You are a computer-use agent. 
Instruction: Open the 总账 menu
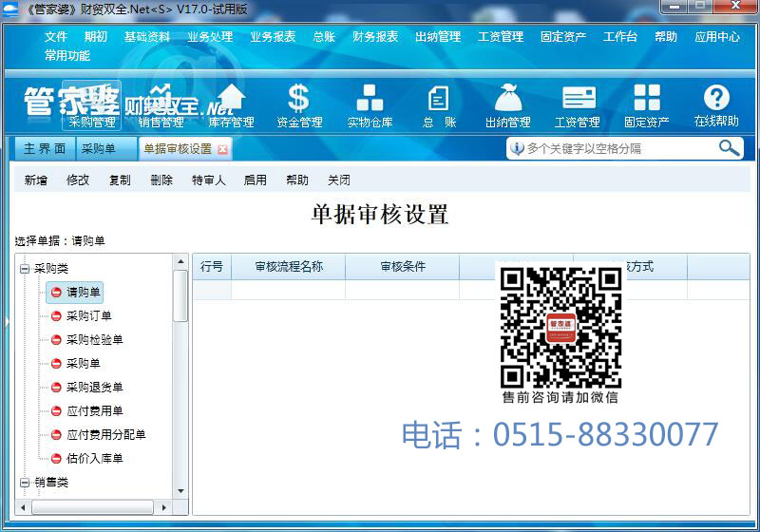pos(324,37)
